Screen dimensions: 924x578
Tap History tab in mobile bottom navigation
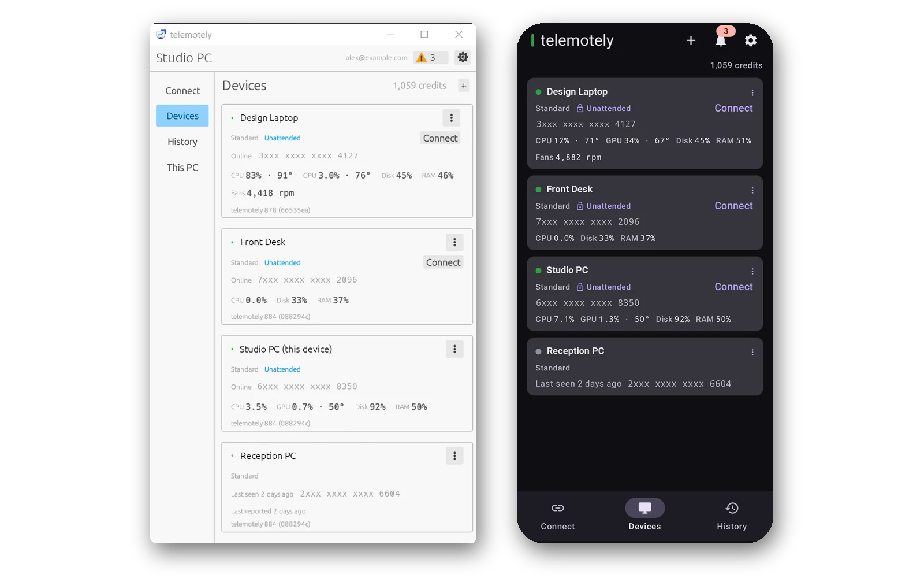coord(732,516)
